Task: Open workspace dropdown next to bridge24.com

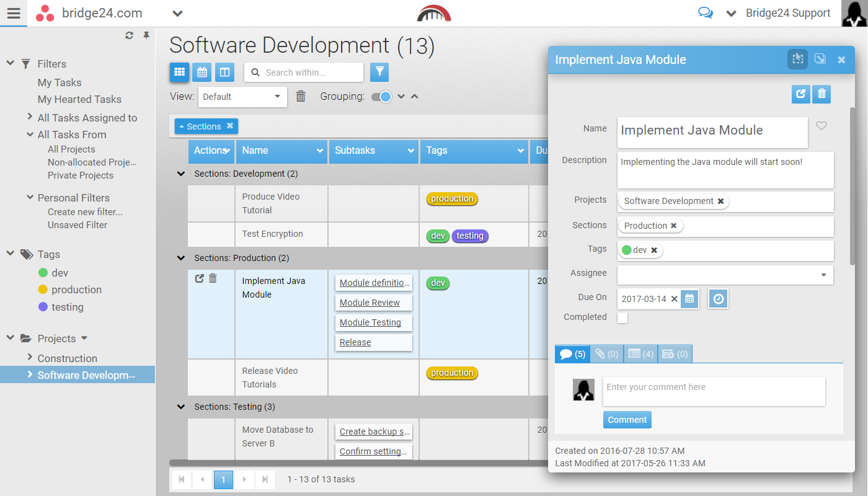Action: pyautogui.click(x=177, y=13)
